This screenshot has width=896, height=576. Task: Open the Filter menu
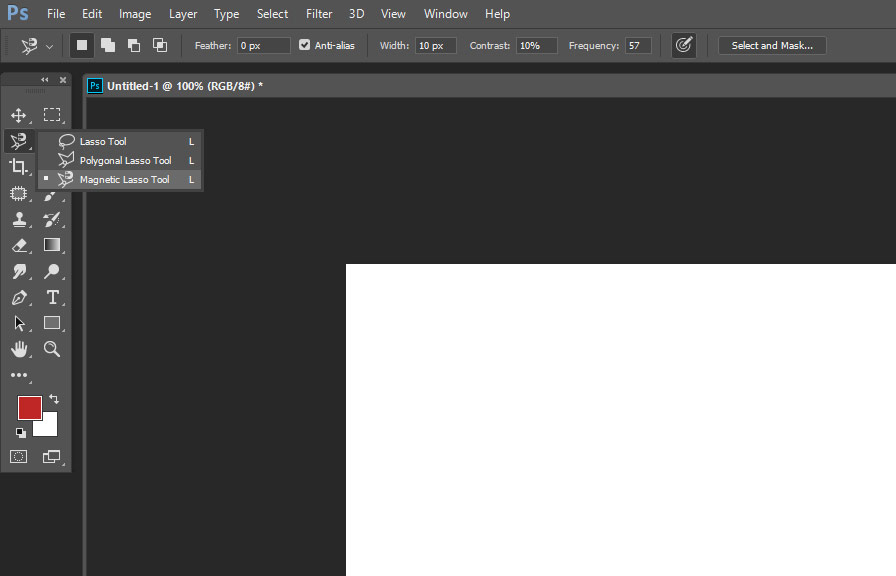click(318, 13)
